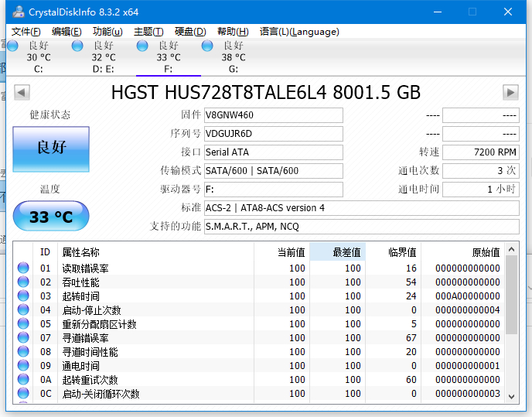532x417 pixels.
Task: Select drive C: status orb at 30 °C
Action: 12,46
